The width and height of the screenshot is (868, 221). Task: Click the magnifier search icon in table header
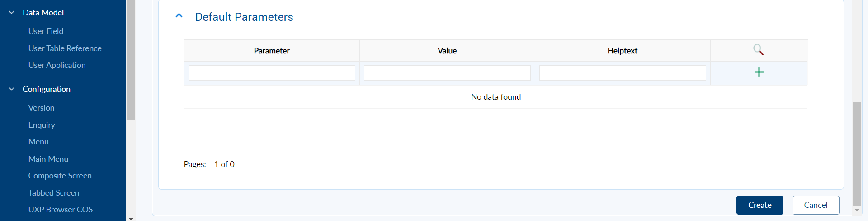(758, 50)
